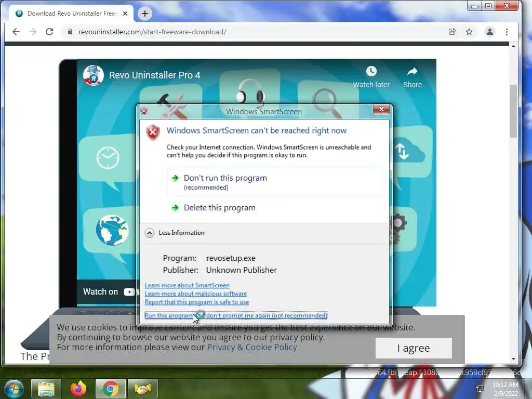Open the Privacy & Cookie Policy link

coord(252,347)
